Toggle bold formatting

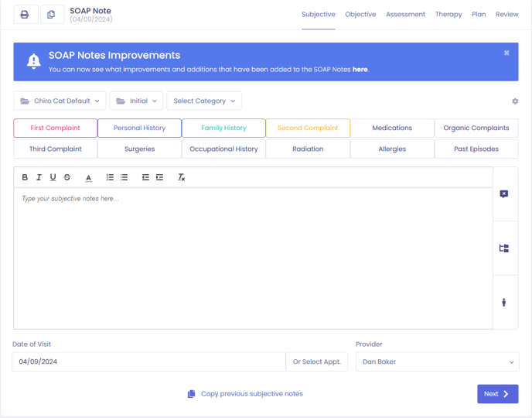point(25,177)
